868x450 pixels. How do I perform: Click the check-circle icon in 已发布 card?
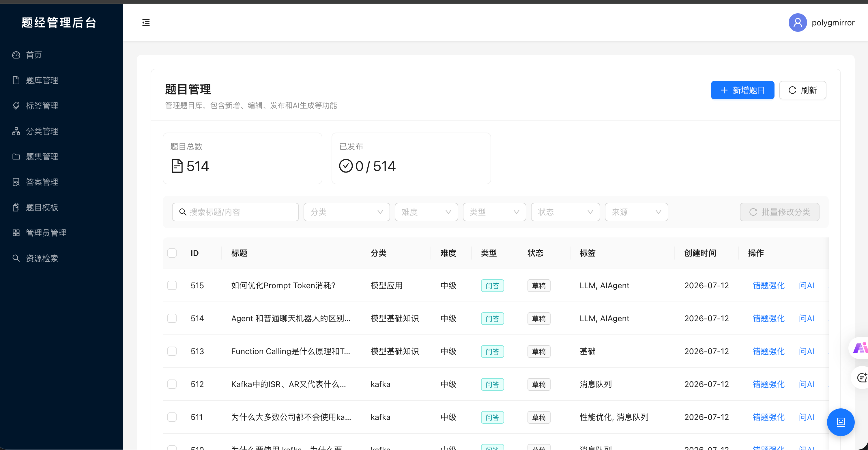[346, 166]
